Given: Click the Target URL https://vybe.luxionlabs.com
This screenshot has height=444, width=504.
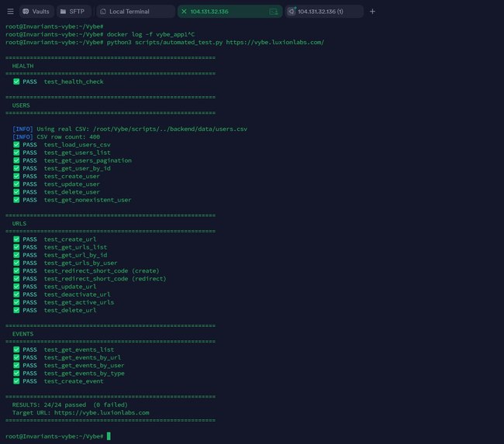Looking at the screenshot, I should pos(102,412).
